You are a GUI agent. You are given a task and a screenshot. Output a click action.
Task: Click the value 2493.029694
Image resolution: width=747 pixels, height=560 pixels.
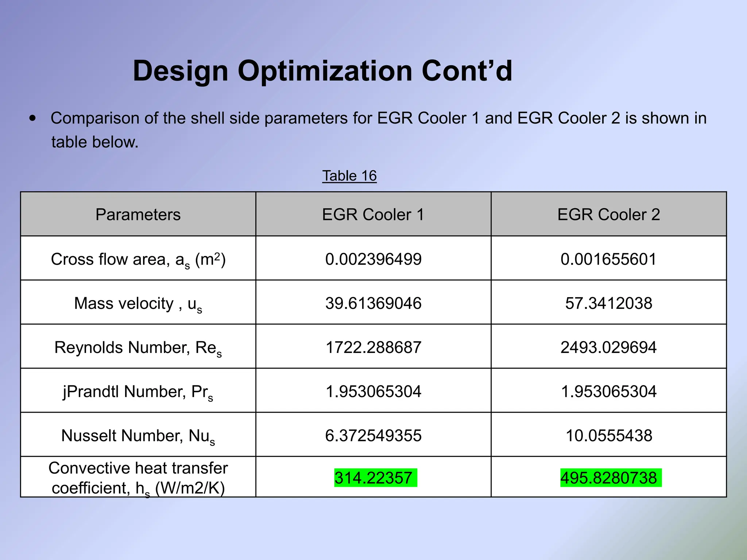pyautogui.click(x=609, y=347)
